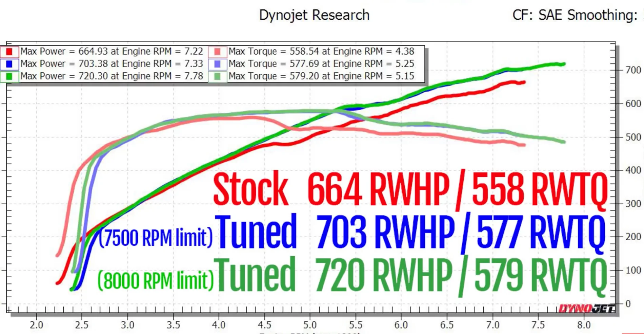
Task: Click the 600 label on the power axis
Action: 633,104
